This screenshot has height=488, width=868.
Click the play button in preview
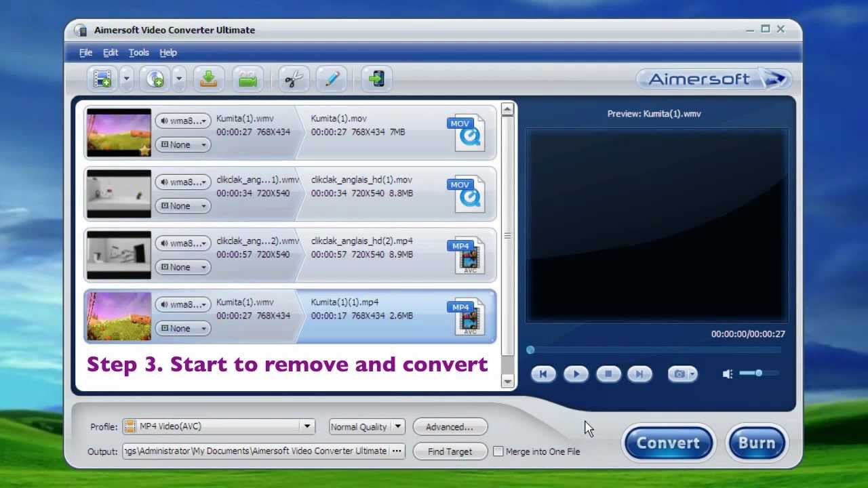(x=576, y=373)
